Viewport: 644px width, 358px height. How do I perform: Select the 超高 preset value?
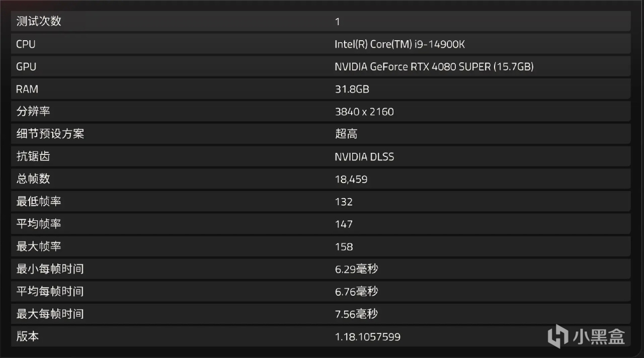point(346,134)
